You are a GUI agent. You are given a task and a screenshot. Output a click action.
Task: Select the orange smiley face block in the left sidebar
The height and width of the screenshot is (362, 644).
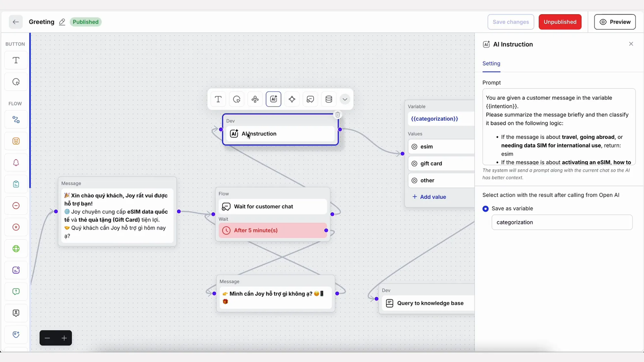pos(16,141)
